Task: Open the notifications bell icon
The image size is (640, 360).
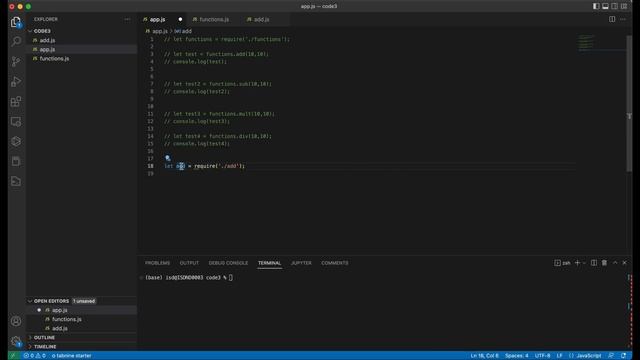Action: pos(623,356)
